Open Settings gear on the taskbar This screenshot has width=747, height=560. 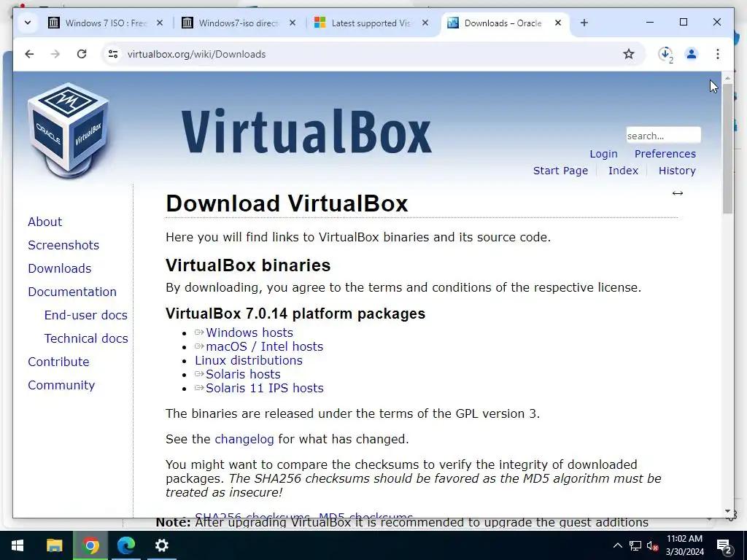pyautogui.click(x=162, y=545)
